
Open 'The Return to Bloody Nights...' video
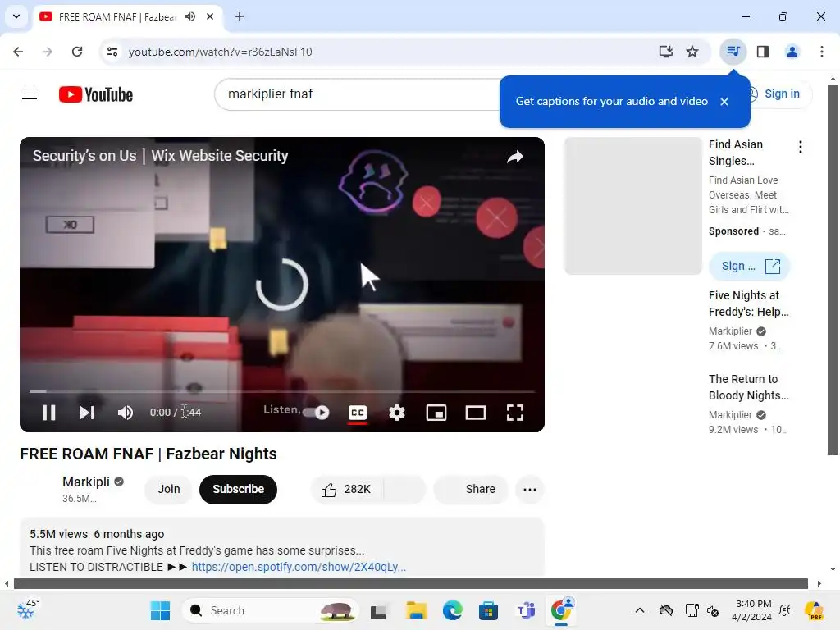point(748,387)
